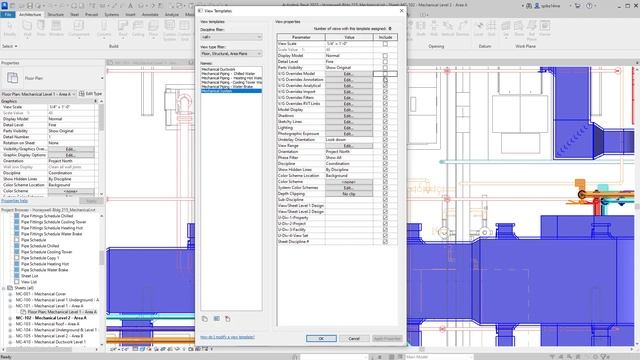This screenshot has width=640, height=360.
Task: Collapse the Graphics section in Properties
Action: point(96,101)
